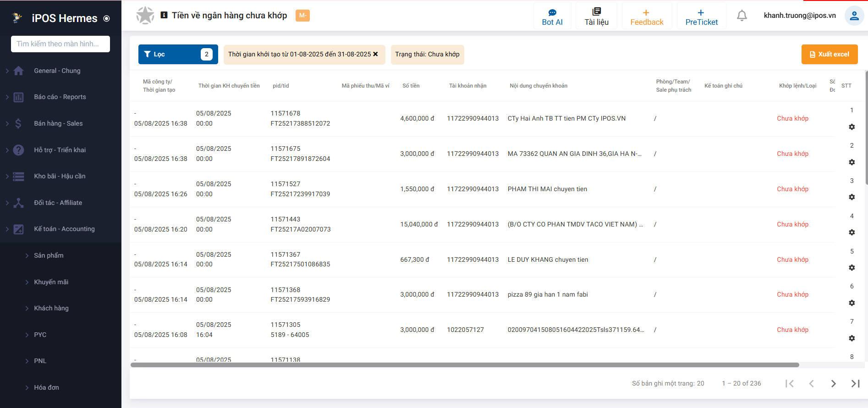Click Trạng thái: Chưa khớp filter chip
The height and width of the screenshot is (408, 868).
427,55
